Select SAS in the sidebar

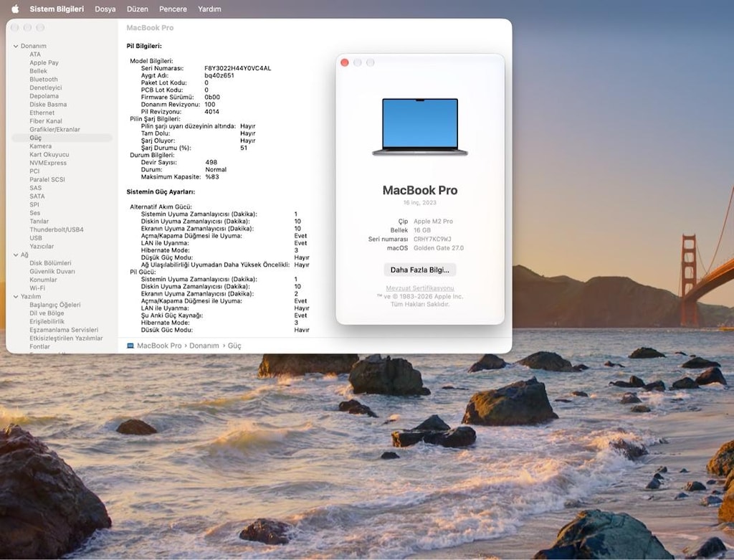coord(36,188)
